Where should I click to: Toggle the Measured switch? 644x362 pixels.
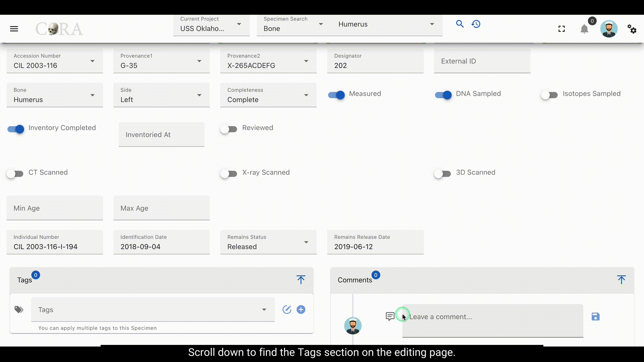pos(336,95)
